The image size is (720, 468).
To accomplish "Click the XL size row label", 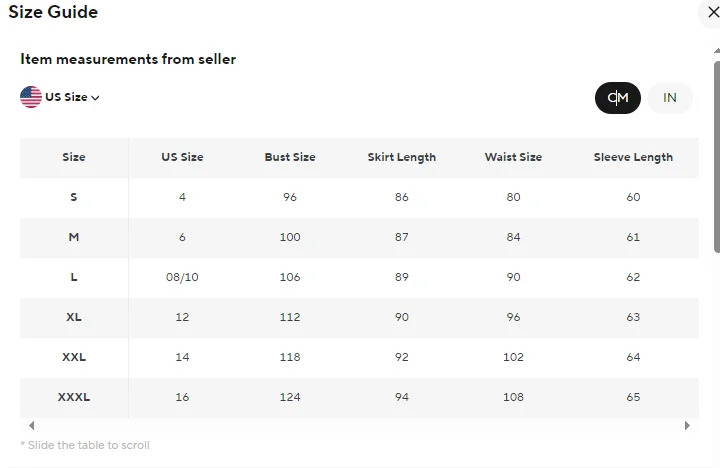I will tap(74, 317).
